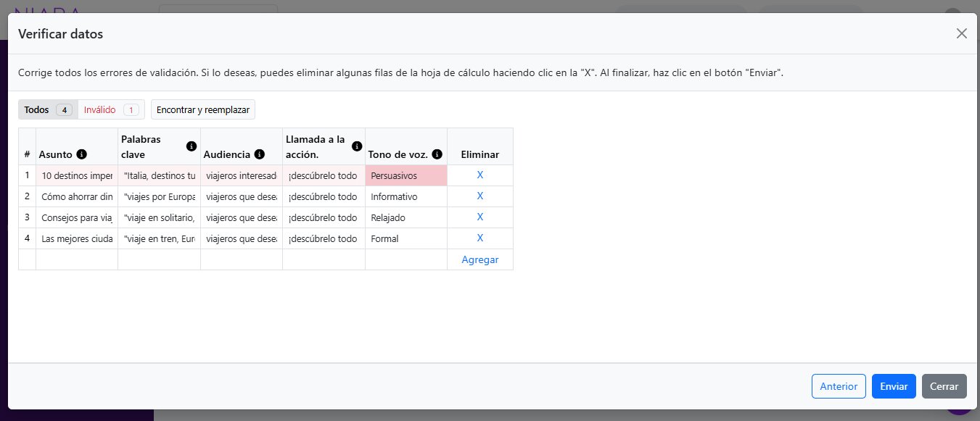Viewport: 980px width, 421px height.
Task: Click the Cerrar button
Action: click(944, 386)
